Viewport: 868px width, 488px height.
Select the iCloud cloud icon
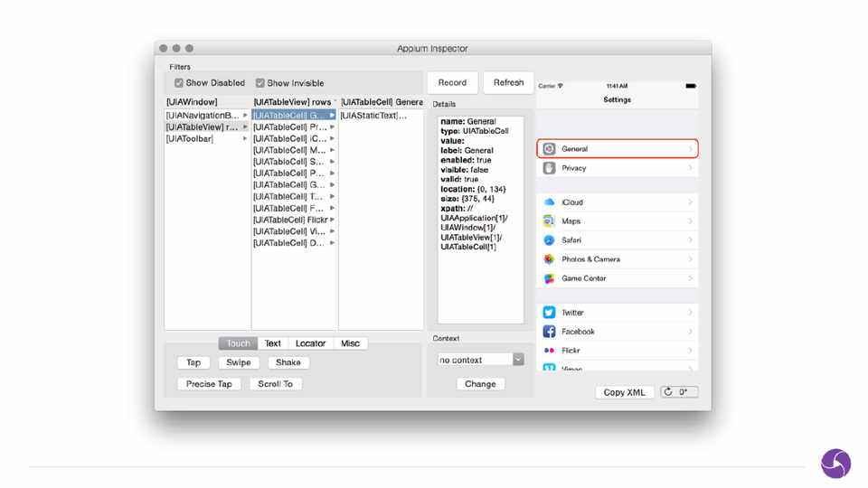click(x=549, y=202)
